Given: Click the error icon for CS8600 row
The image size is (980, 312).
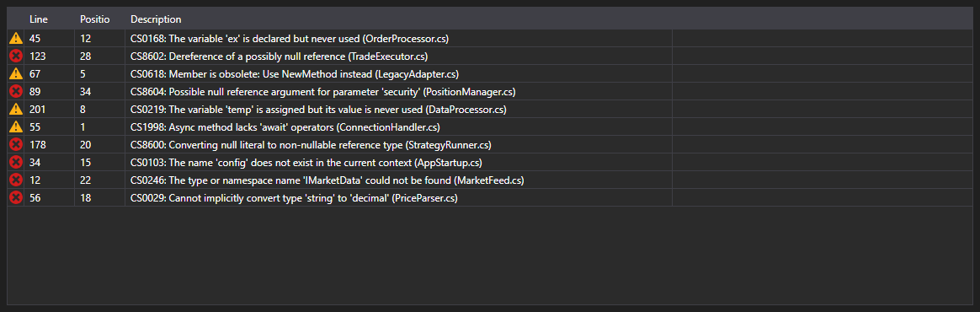Looking at the screenshot, I should click(16, 145).
